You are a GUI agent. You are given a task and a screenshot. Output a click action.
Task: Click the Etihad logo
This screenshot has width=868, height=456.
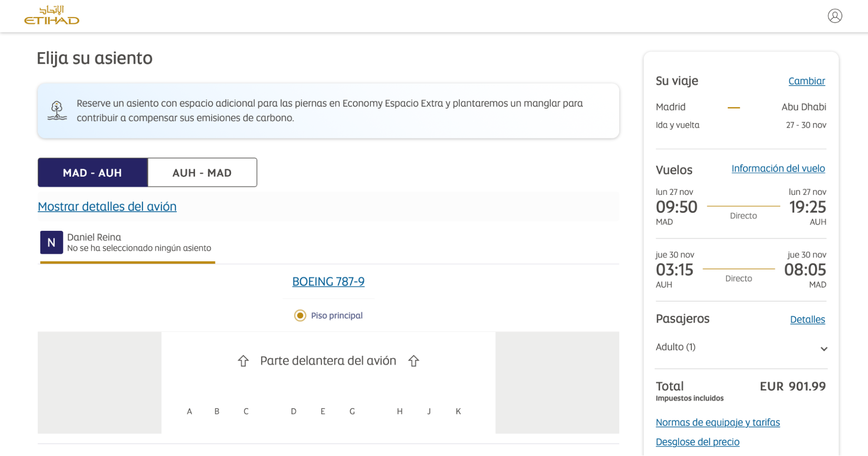click(52, 15)
